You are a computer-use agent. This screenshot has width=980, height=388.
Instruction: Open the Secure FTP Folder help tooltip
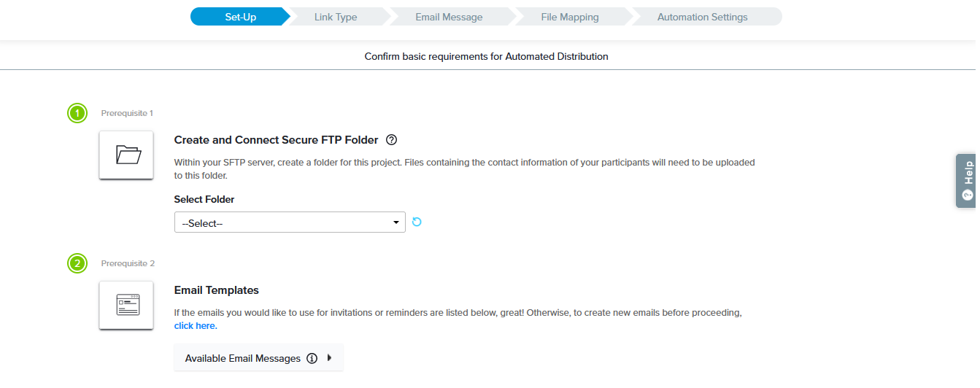(391, 140)
